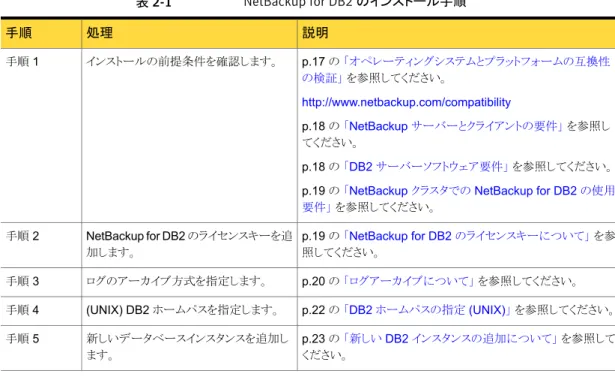Click the table caption '表 2-1'
Image resolution: width=615 pixels, height=380 pixels.
point(154,4)
